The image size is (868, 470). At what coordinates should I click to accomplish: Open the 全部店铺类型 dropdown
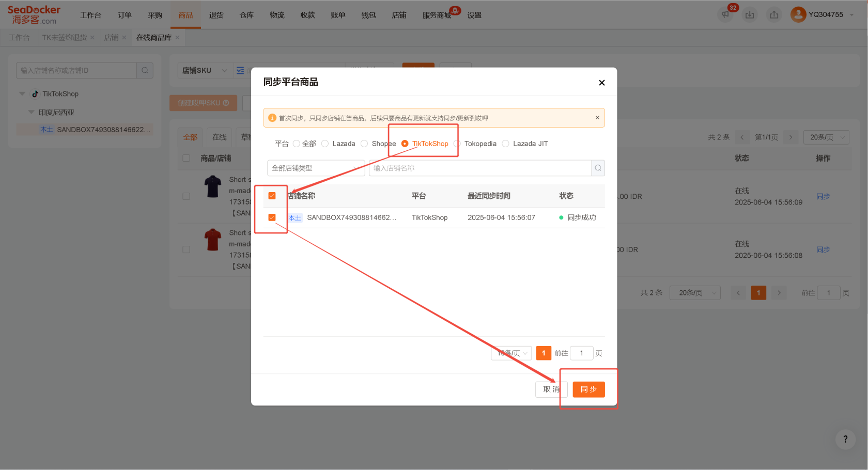[316, 168]
